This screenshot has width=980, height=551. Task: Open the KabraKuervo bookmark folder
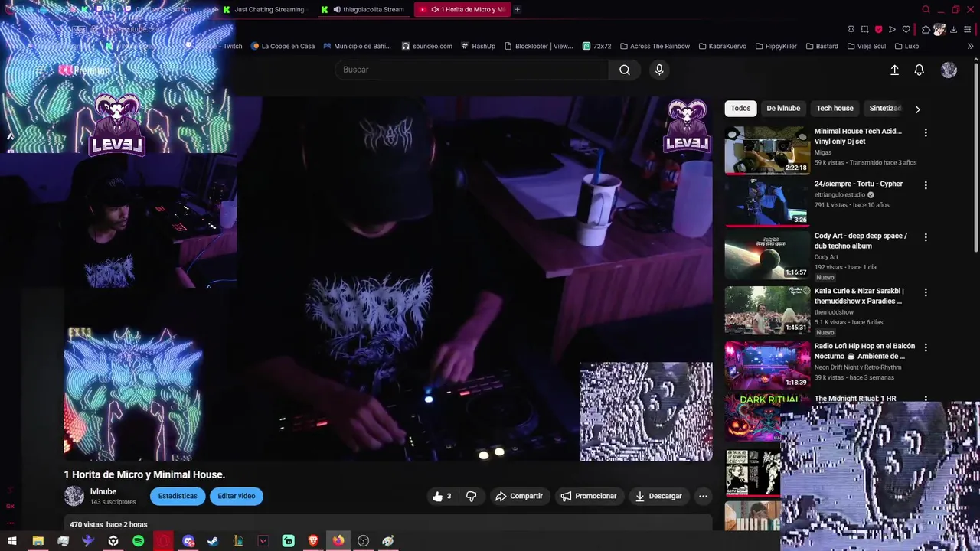(722, 46)
